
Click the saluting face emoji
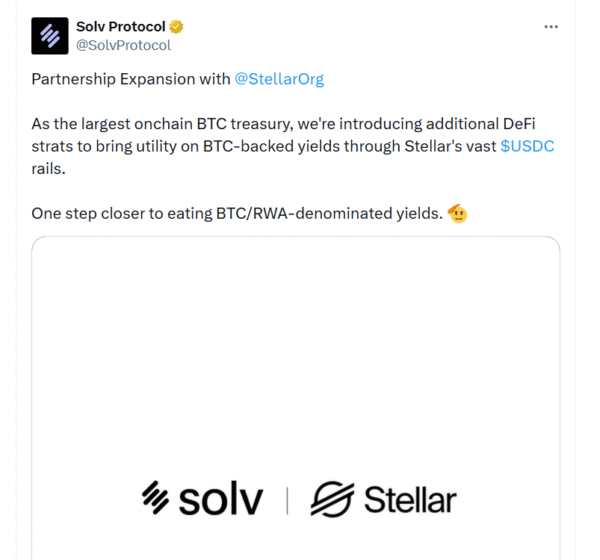(x=458, y=214)
